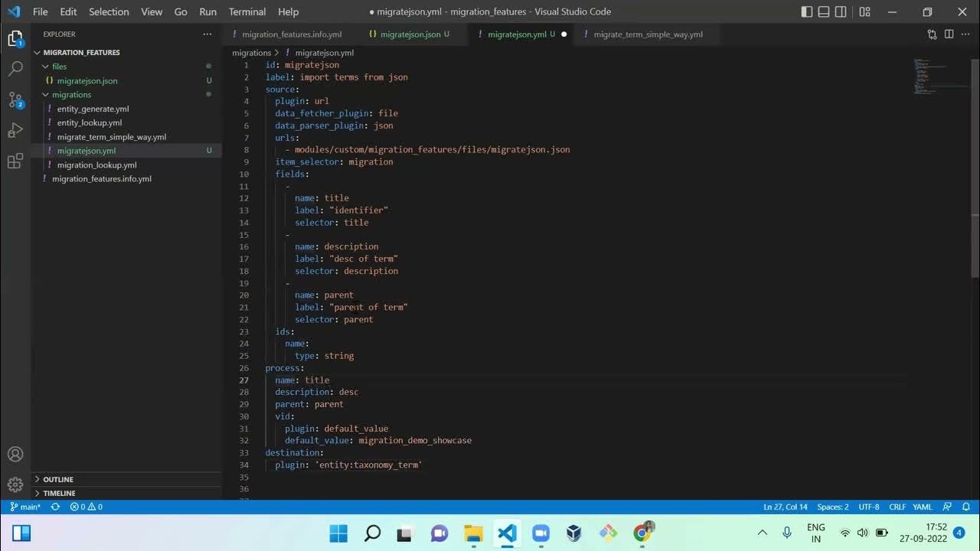The image size is (980, 551).
Task: Open the Windows Start menu
Action: pos(338,533)
